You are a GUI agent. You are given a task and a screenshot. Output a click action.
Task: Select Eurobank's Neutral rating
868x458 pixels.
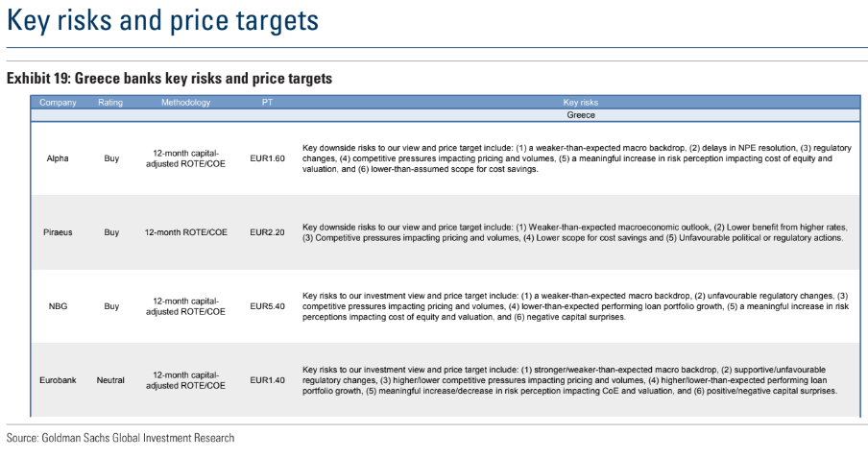tap(110, 380)
